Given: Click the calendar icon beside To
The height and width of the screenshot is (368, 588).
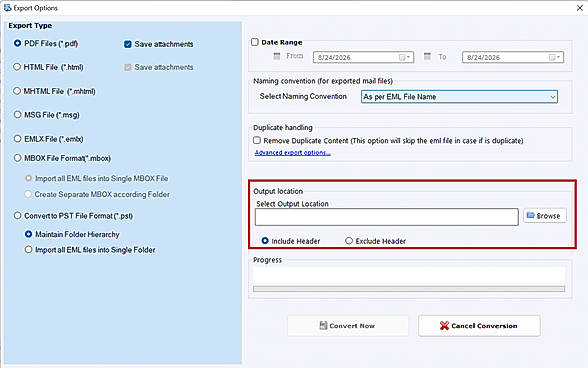Looking at the screenshot, I should [427, 56].
